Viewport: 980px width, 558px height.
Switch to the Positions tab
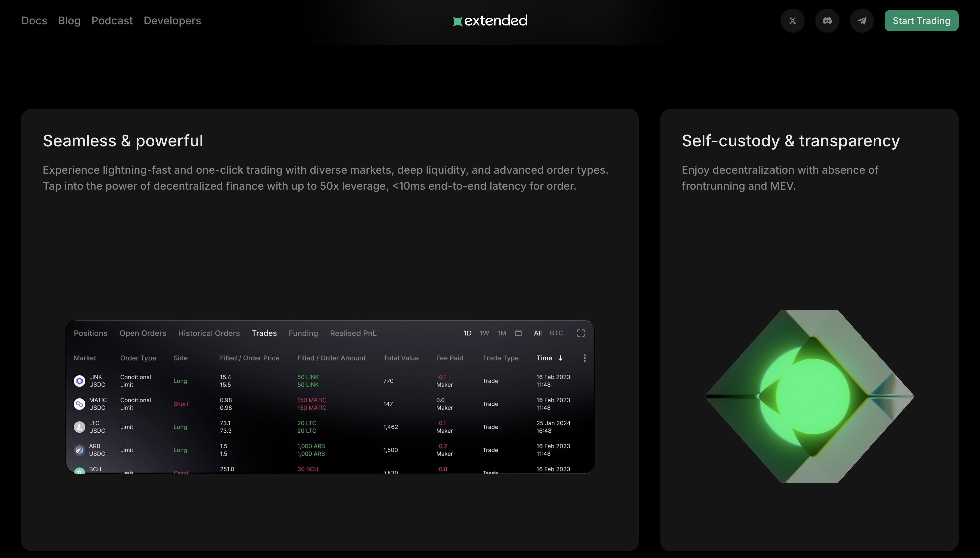90,333
